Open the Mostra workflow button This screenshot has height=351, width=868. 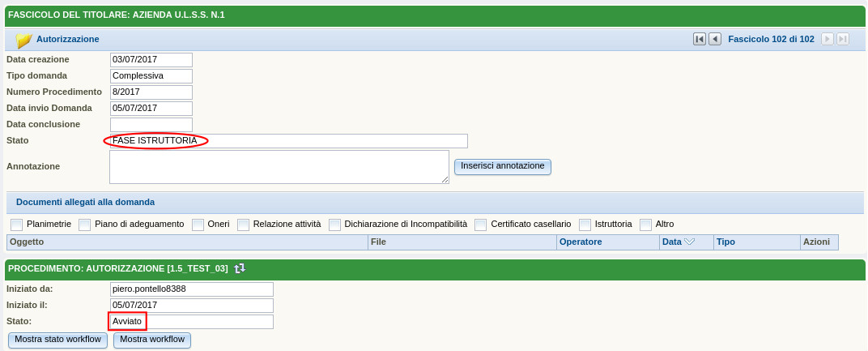152,340
